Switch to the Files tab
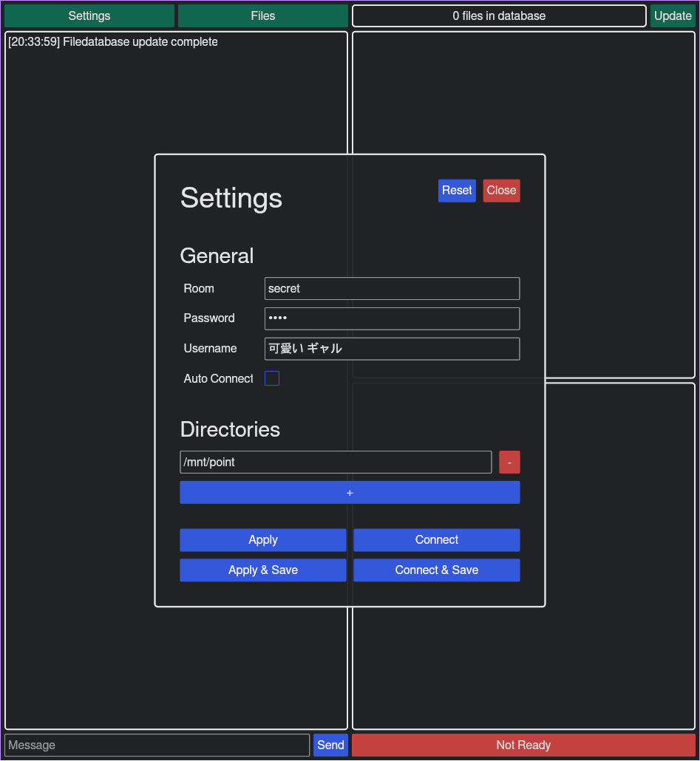Image resolution: width=700 pixels, height=761 pixels. tap(263, 16)
